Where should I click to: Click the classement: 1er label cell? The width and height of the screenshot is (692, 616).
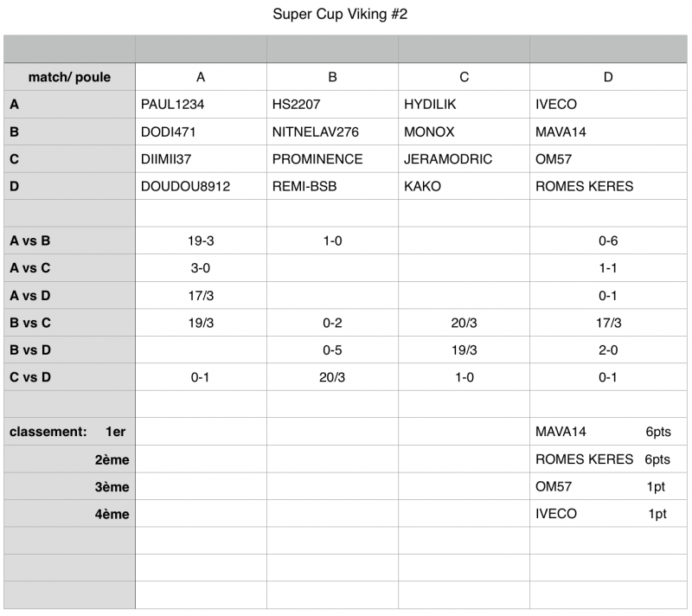click(x=70, y=432)
